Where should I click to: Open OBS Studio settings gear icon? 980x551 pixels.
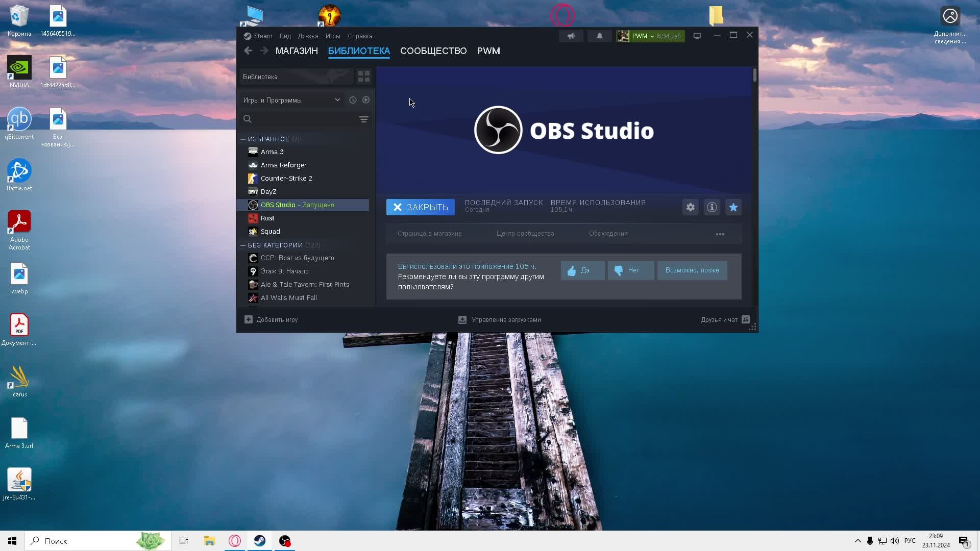tap(690, 207)
